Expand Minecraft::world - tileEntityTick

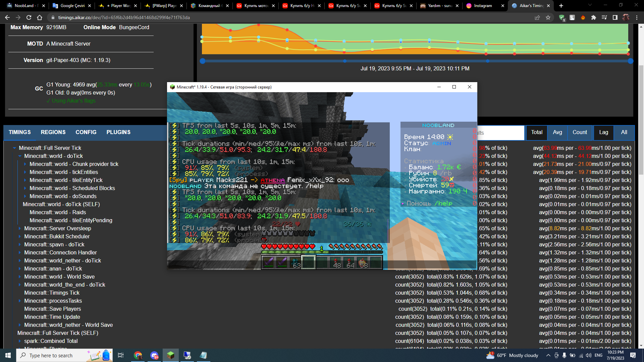coord(25,180)
